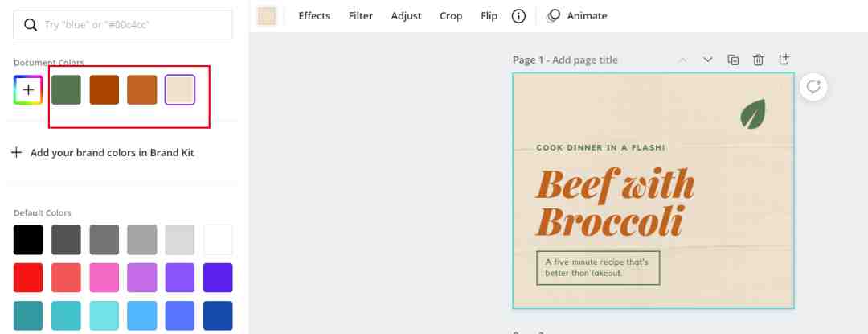The width and height of the screenshot is (868, 334).
Task: Pick the green document color swatch
Action: [66, 89]
